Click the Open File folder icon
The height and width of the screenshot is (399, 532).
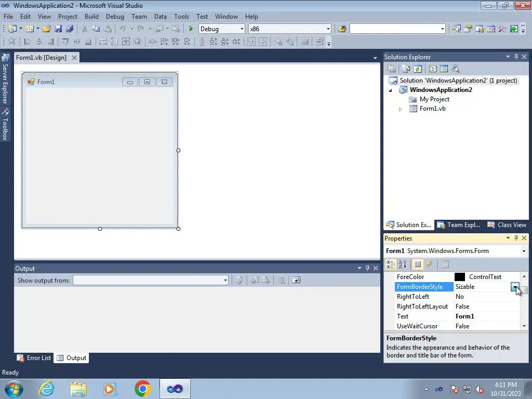[47, 29]
